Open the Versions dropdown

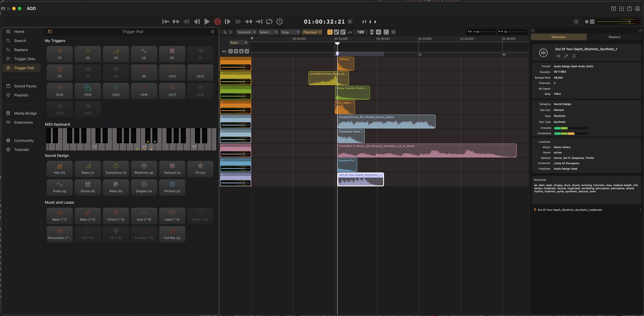[246, 32]
